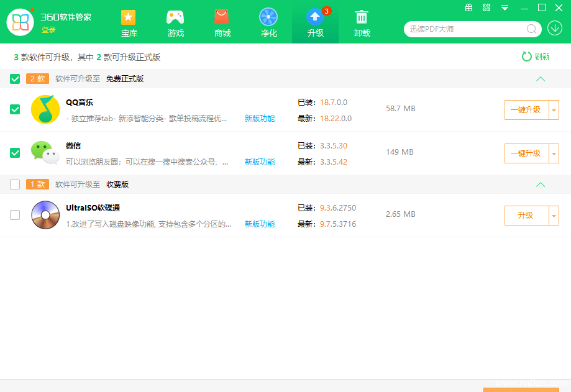Click the 微信 title text

[73, 145]
